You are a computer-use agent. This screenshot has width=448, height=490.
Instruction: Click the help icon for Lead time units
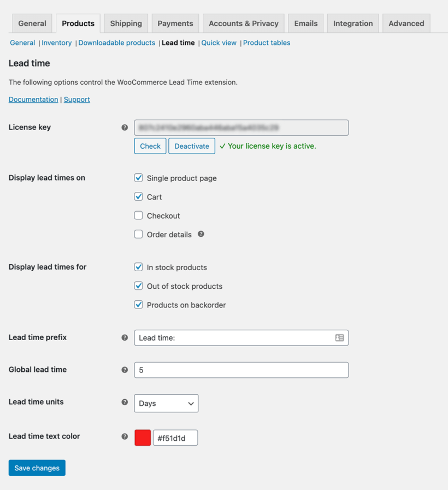click(x=125, y=402)
